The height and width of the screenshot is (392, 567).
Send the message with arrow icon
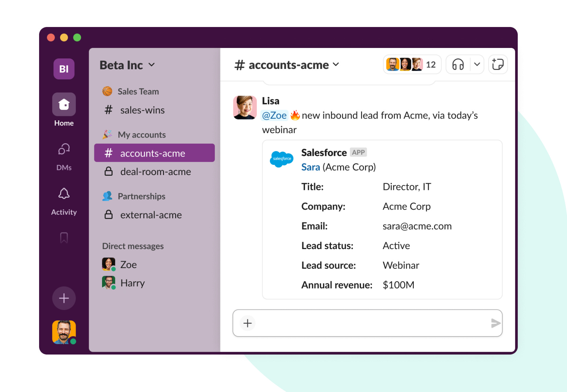495,323
